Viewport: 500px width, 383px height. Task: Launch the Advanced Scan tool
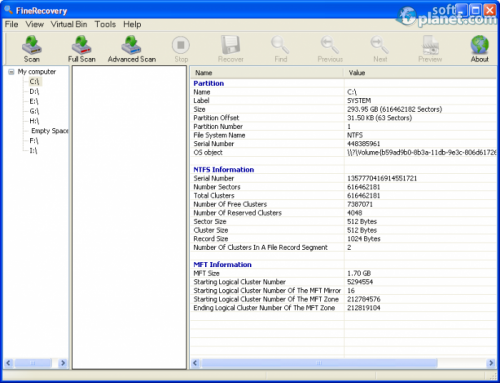[132, 49]
